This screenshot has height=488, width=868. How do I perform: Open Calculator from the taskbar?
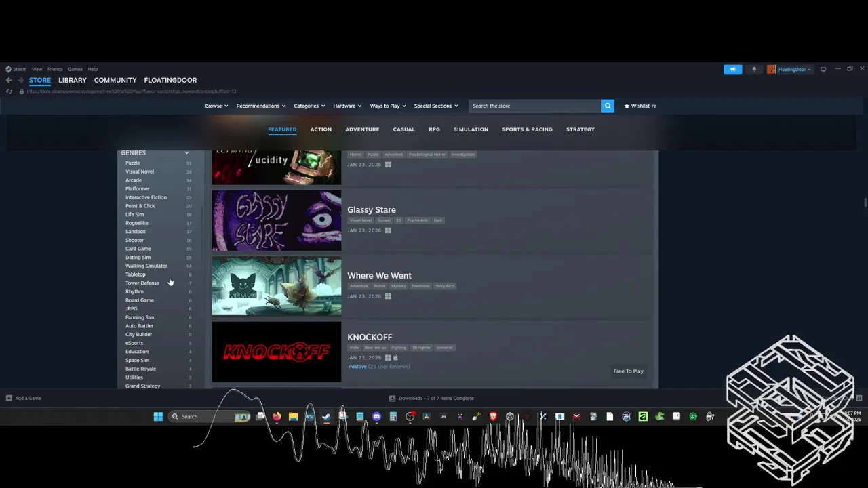coord(393,416)
